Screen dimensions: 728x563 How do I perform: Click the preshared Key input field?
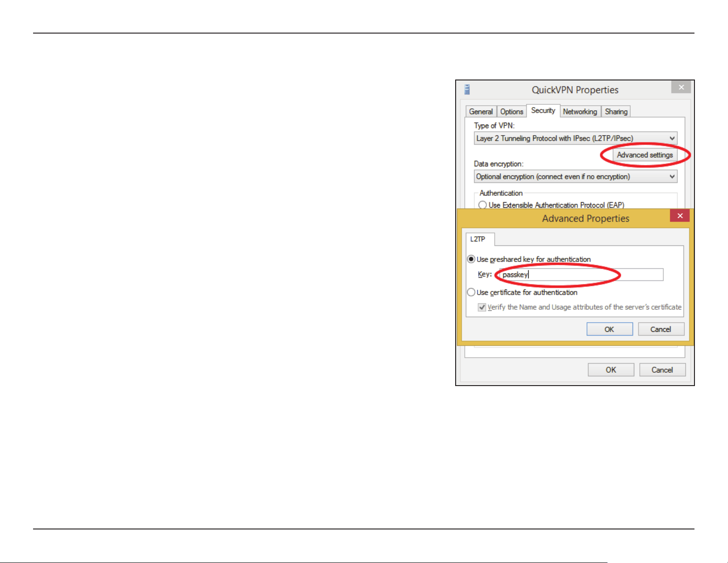tap(581, 275)
